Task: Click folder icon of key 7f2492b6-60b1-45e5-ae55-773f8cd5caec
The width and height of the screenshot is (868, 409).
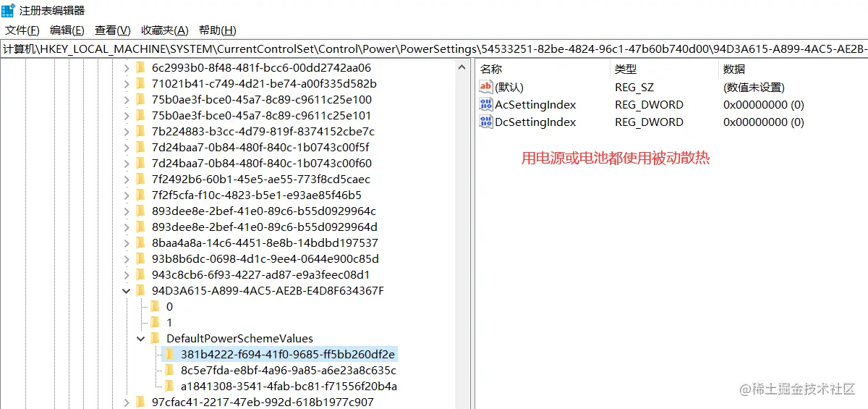Action: (140, 179)
